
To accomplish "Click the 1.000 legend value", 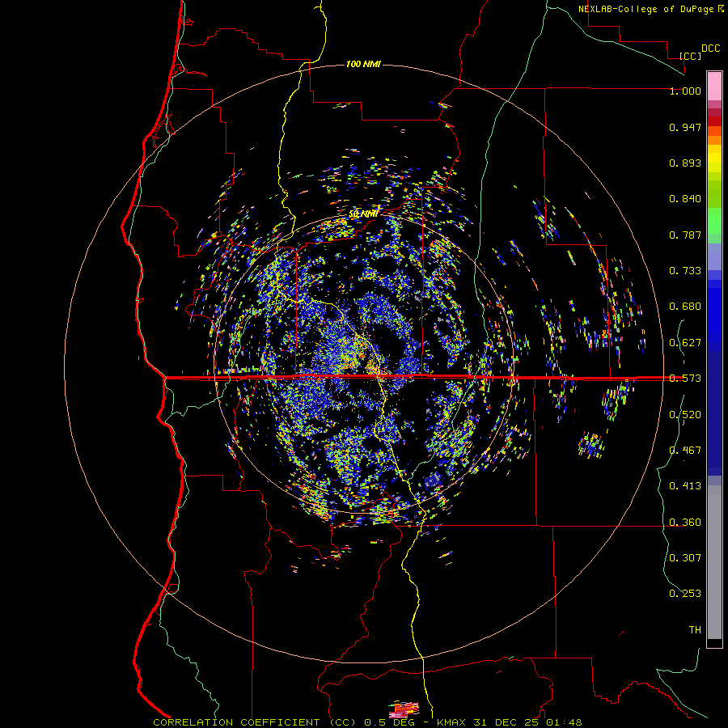I will click(x=685, y=91).
